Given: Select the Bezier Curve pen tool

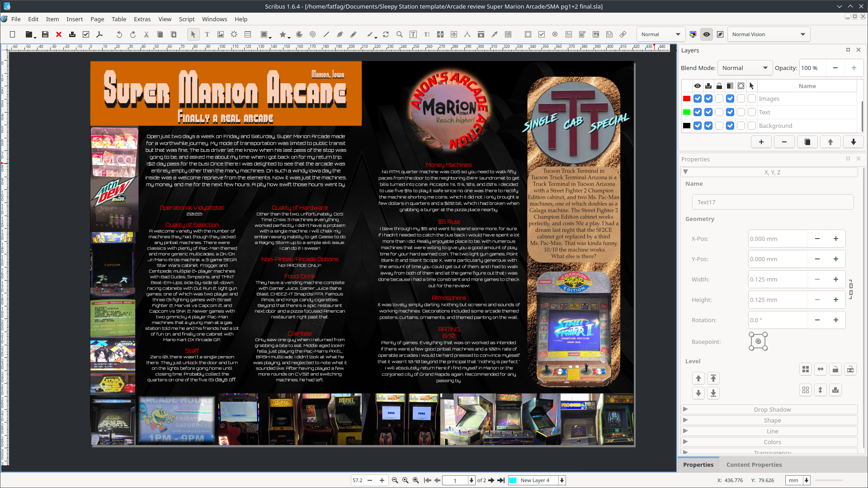Looking at the screenshot, I should [x=340, y=34].
